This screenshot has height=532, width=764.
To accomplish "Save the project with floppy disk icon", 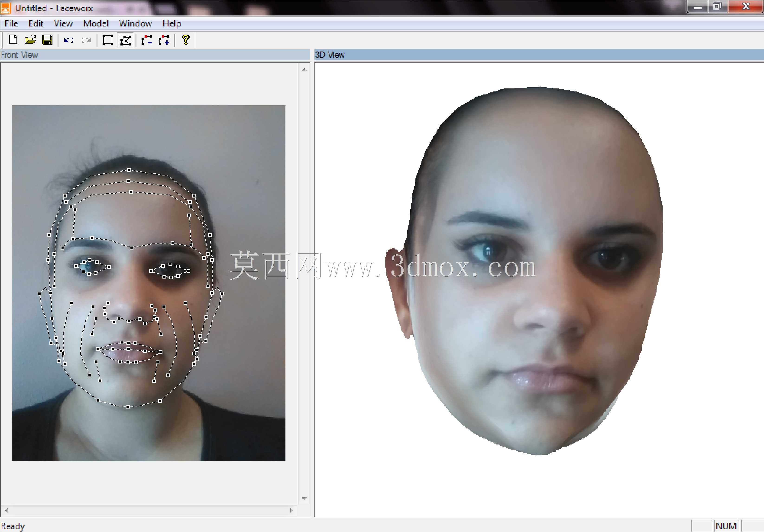I will pyautogui.click(x=47, y=40).
